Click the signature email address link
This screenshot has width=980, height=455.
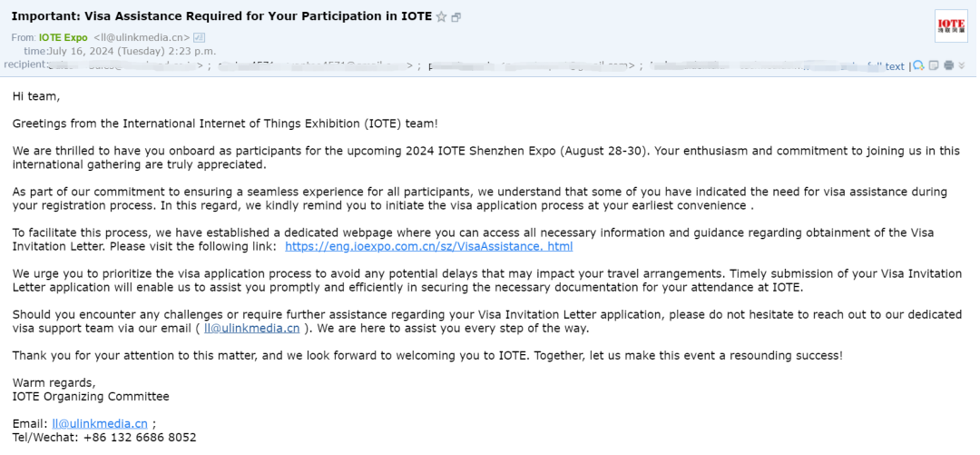pyautogui.click(x=100, y=423)
